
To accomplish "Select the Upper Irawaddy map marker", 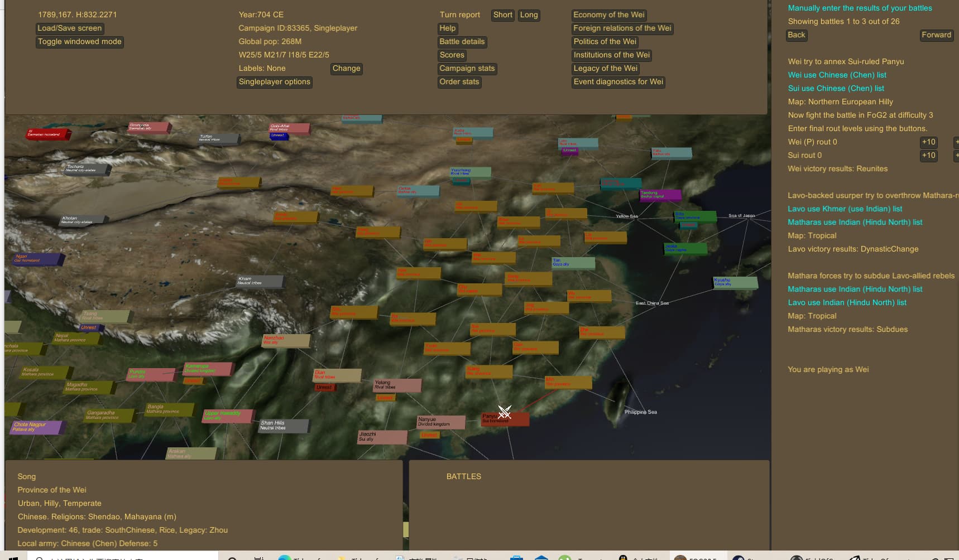I will (229, 416).
